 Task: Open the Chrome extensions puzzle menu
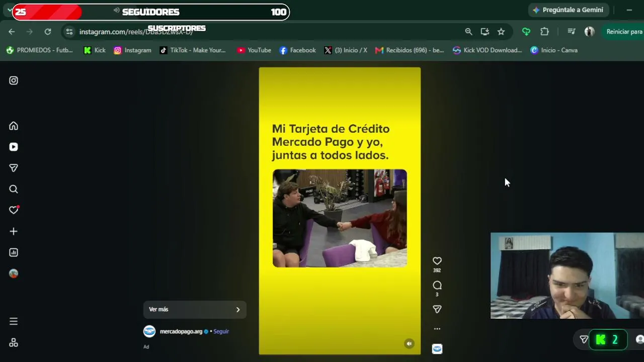[x=544, y=32]
